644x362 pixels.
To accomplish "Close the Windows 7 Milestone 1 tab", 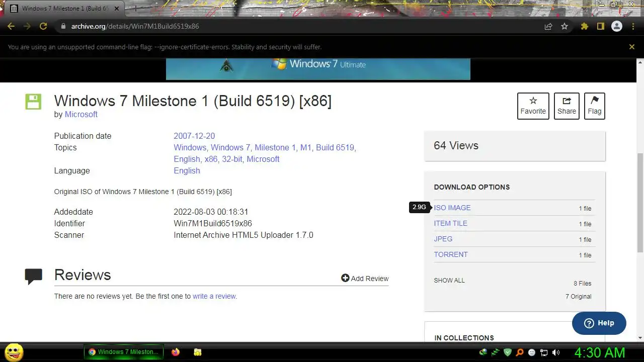I will click(x=116, y=9).
